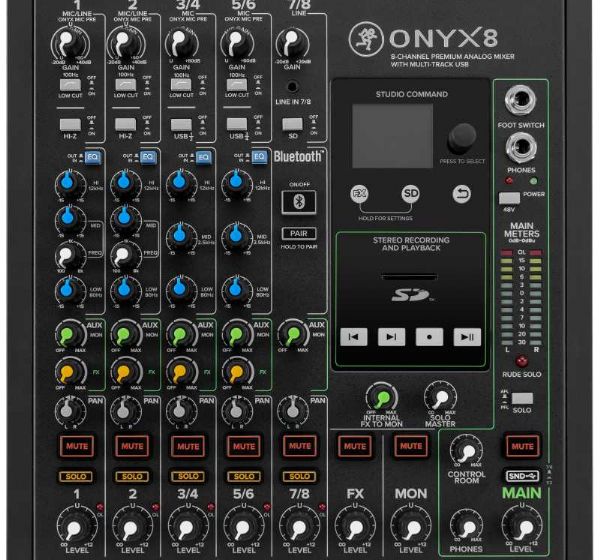Image resolution: width=600 pixels, height=560 pixels.
Task: Engage the Low Cut switch on channel 1
Action: pyautogui.click(x=70, y=85)
